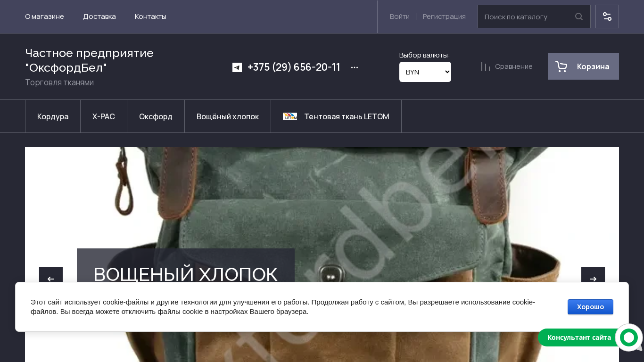Click the Сравнение comparison link
This screenshot has height=362, width=644.
click(514, 66)
